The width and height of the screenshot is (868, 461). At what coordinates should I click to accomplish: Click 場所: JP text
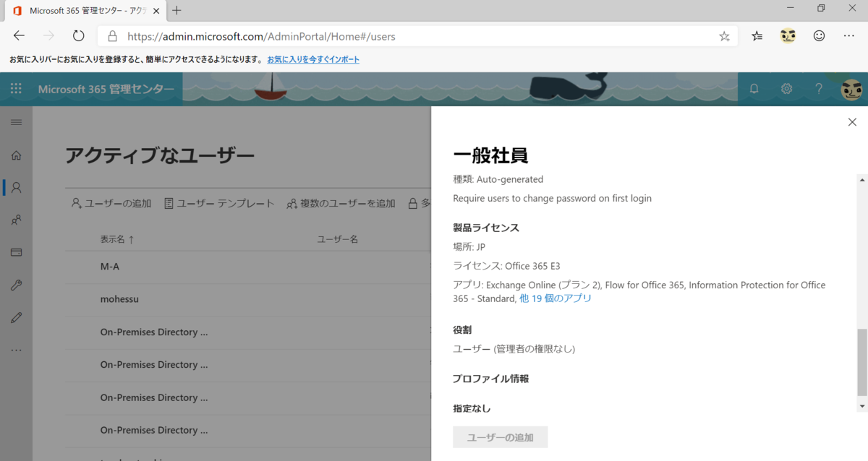coord(469,247)
